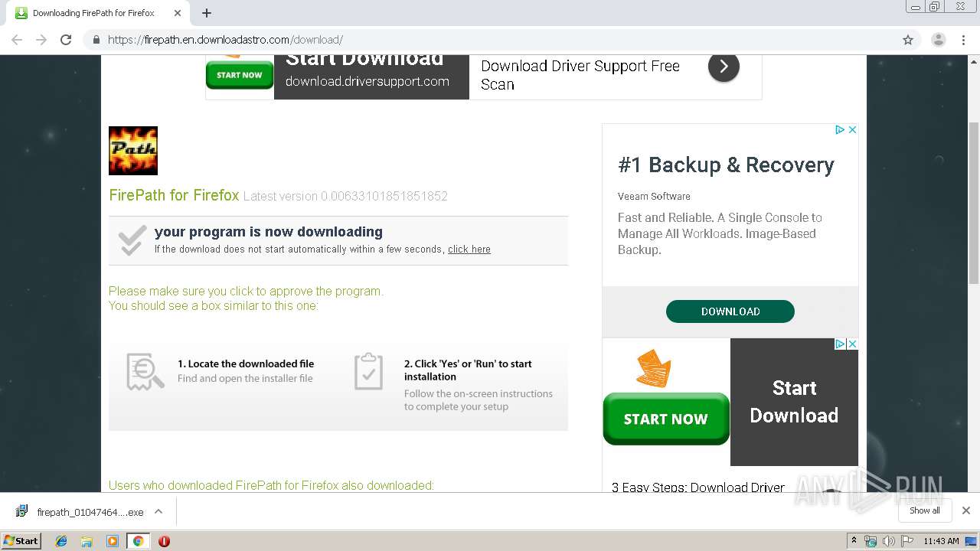
Task: Close the Start Download sidebar ad
Action: click(x=852, y=344)
